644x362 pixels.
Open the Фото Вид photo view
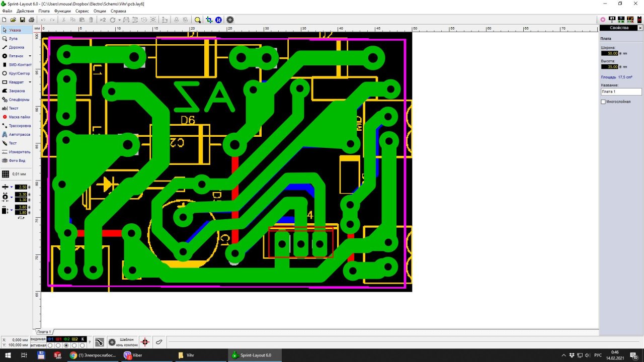point(17,161)
